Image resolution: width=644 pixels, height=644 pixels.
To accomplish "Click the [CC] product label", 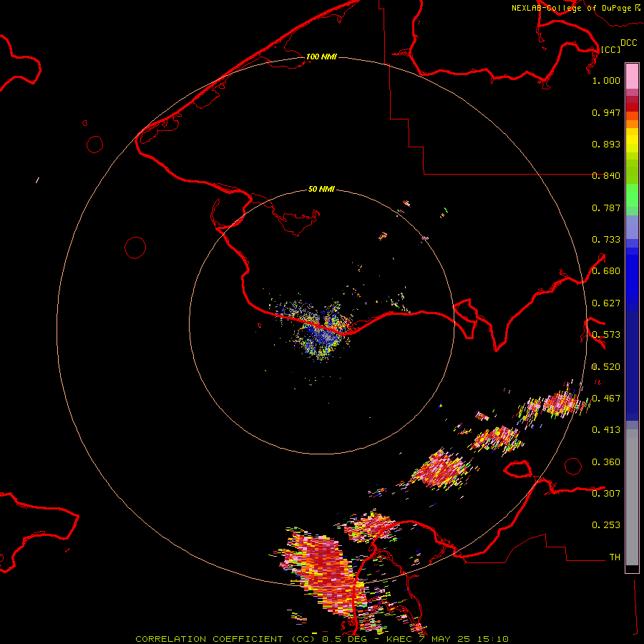I will (x=610, y=49).
